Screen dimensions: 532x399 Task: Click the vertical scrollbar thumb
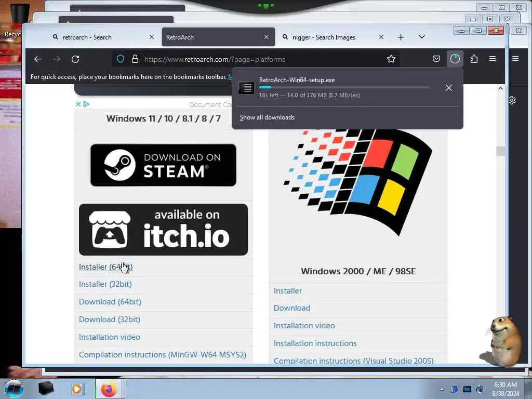500,151
